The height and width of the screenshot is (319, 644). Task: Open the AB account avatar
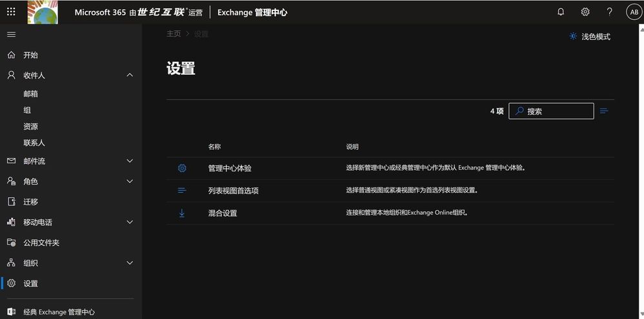(x=634, y=12)
